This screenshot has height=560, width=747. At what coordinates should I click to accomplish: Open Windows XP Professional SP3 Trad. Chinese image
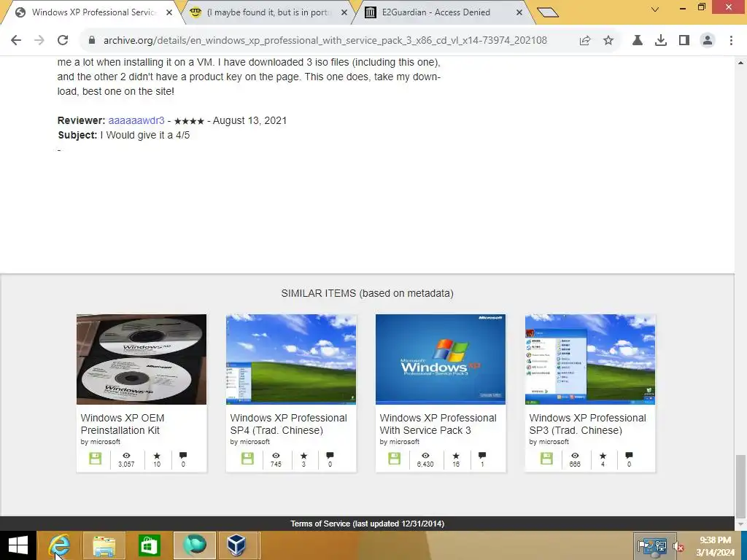pyautogui.click(x=590, y=359)
